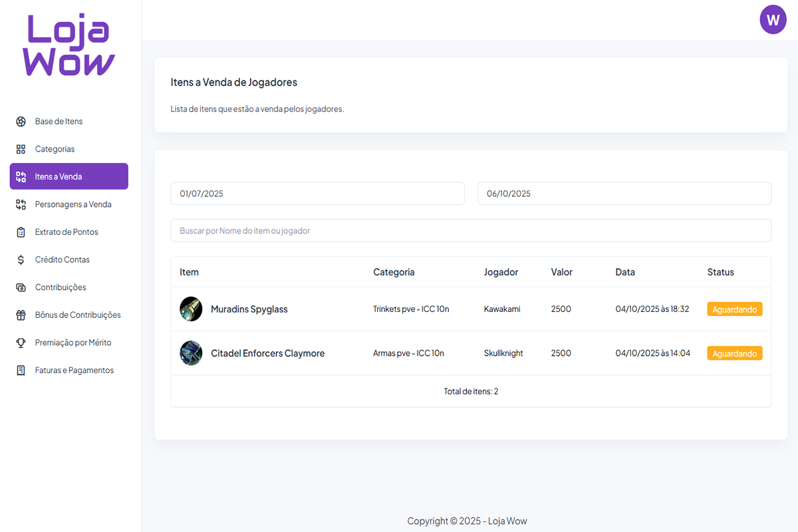The width and height of the screenshot is (798, 532).
Task: Click the Personagens a Venda icon
Action: (x=21, y=205)
